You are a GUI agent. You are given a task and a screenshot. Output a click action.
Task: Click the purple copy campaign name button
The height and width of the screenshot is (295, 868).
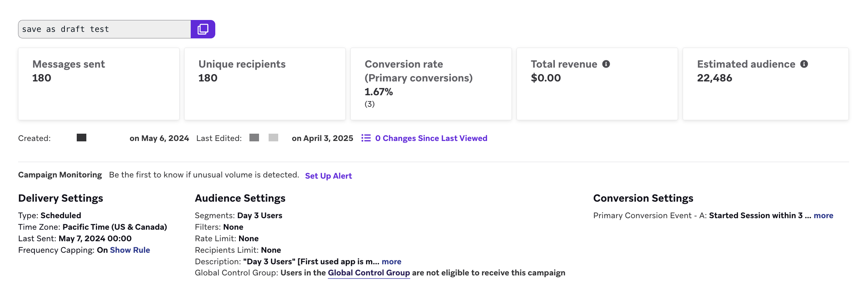(203, 29)
